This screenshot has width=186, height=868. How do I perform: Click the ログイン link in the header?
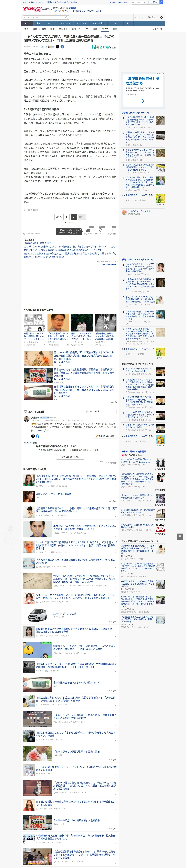pos(57,11)
